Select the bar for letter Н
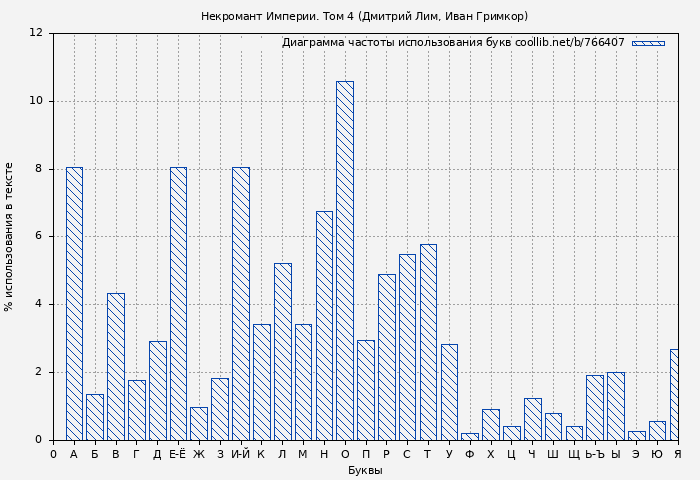700x480 pixels. 324,325
